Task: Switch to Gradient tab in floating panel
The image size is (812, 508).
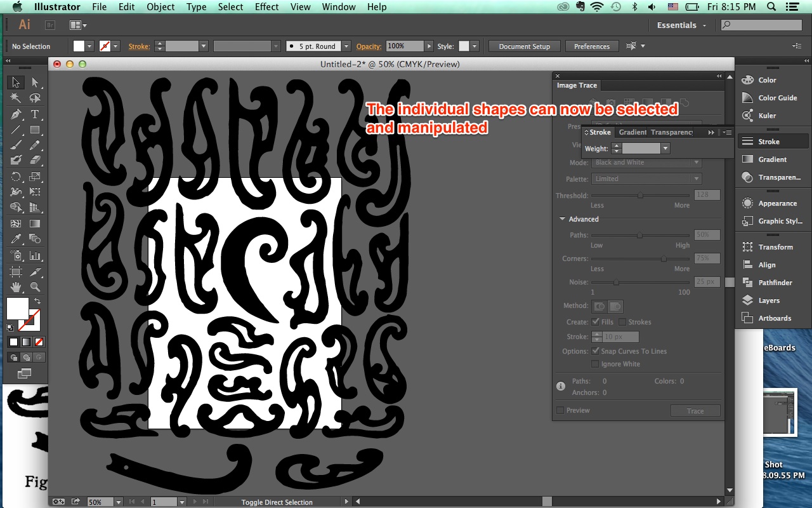Action: point(632,132)
